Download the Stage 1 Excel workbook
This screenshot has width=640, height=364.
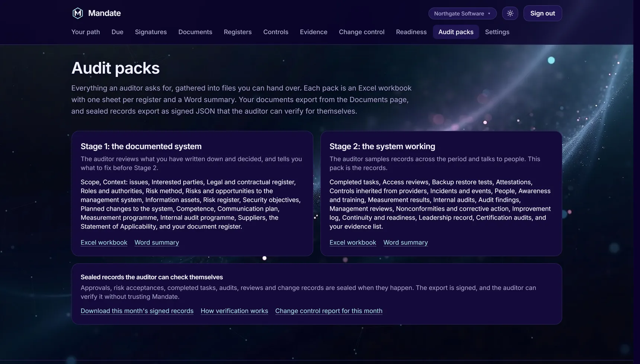coord(104,242)
